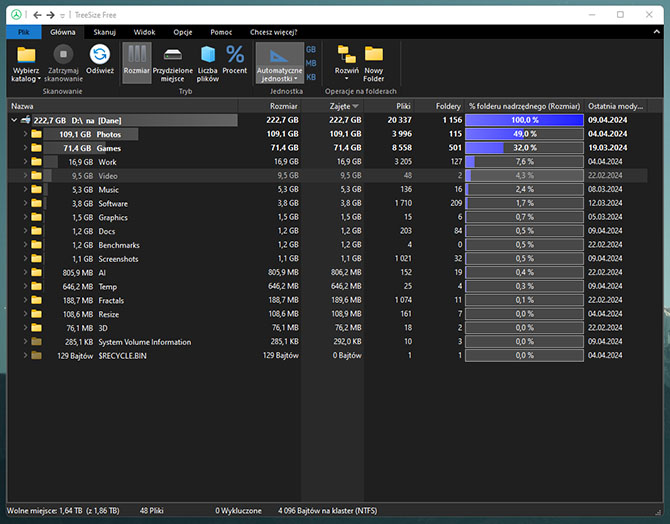Click the forward arrow in title bar
The width and height of the screenshot is (670, 524).
click(x=51, y=15)
